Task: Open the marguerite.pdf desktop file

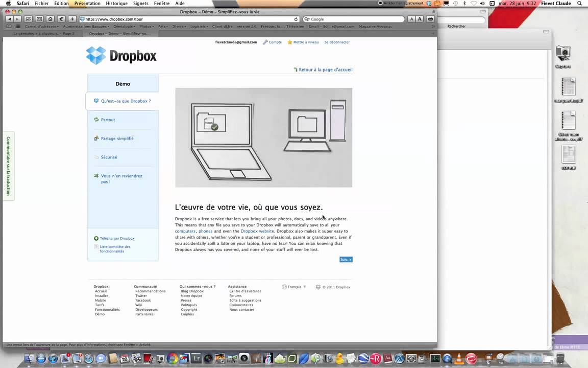Action: click(x=569, y=90)
